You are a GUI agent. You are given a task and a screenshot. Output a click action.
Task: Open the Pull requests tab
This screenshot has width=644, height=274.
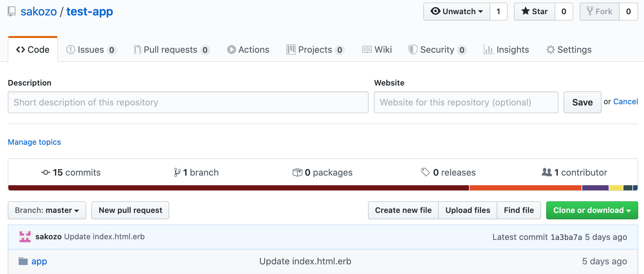170,50
